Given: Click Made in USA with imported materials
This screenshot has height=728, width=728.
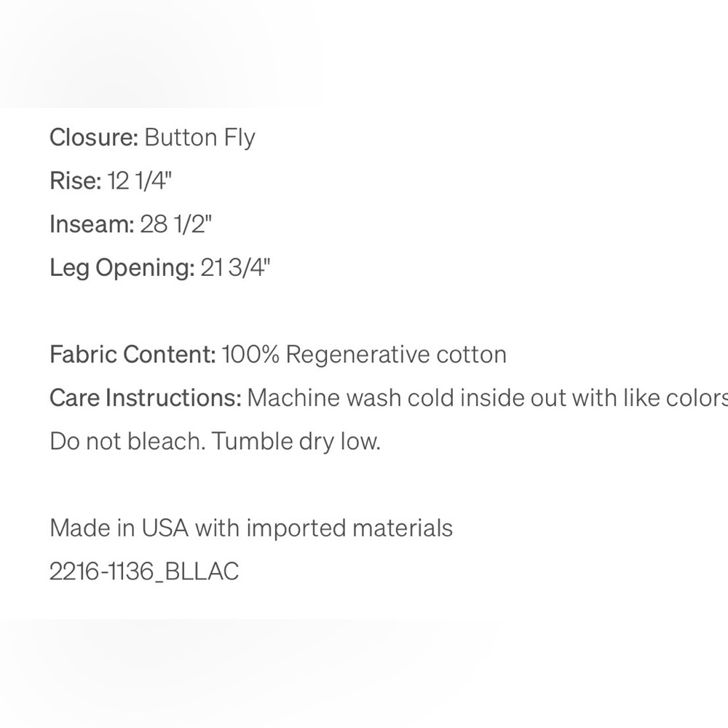Looking at the screenshot, I should pos(251,529).
